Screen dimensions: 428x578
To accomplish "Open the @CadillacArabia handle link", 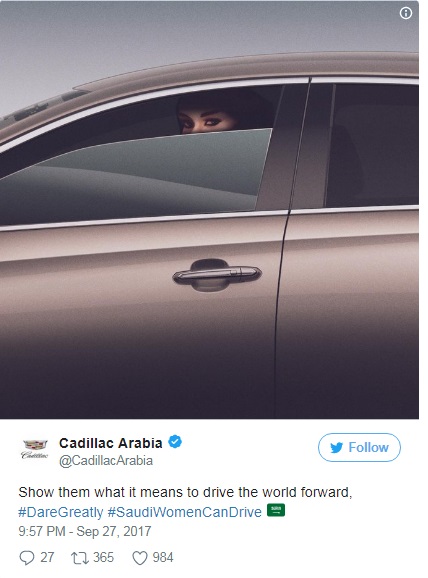I will tap(106, 461).
